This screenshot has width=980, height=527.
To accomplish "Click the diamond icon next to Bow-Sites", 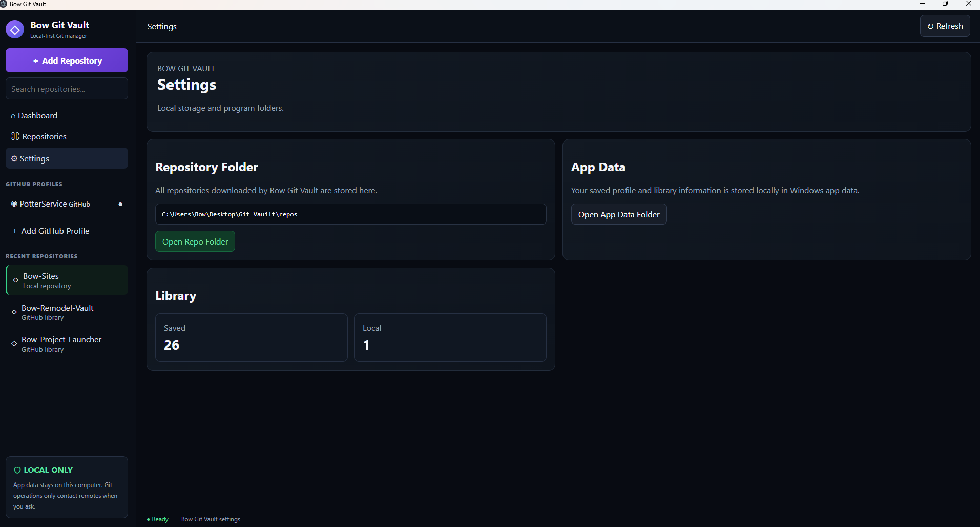I will (x=16, y=280).
